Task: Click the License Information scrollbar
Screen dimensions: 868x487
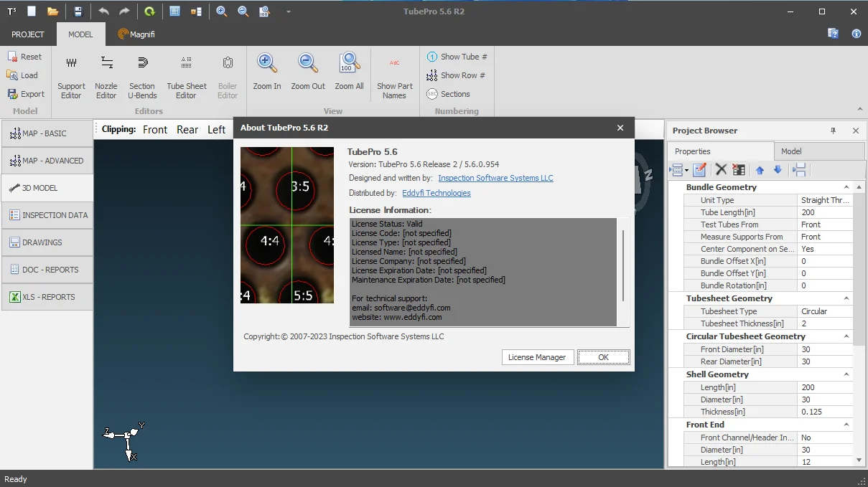Action: pyautogui.click(x=623, y=266)
